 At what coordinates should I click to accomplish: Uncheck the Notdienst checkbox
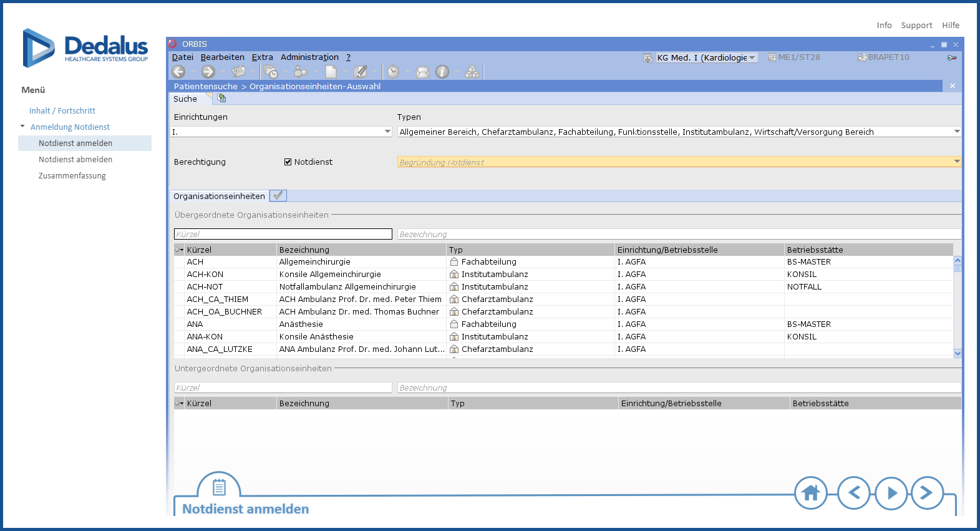(x=288, y=162)
